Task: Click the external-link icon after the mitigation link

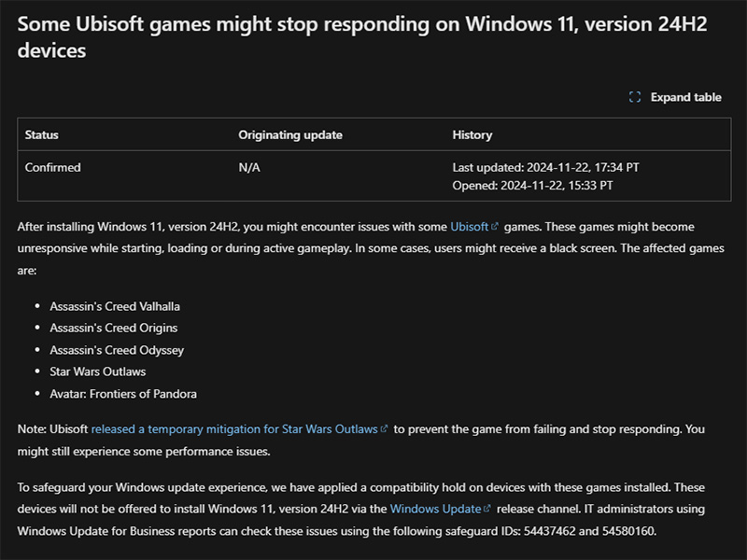Action: point(385,428)
